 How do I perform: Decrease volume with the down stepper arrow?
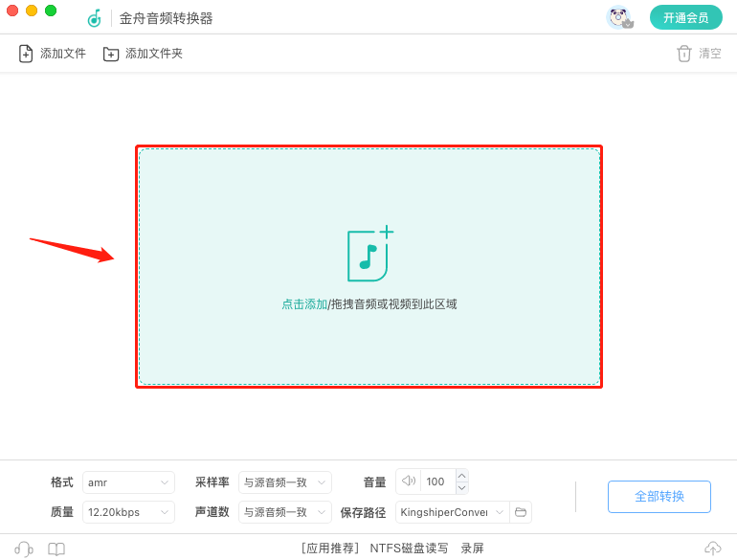(x=462, y=488)
